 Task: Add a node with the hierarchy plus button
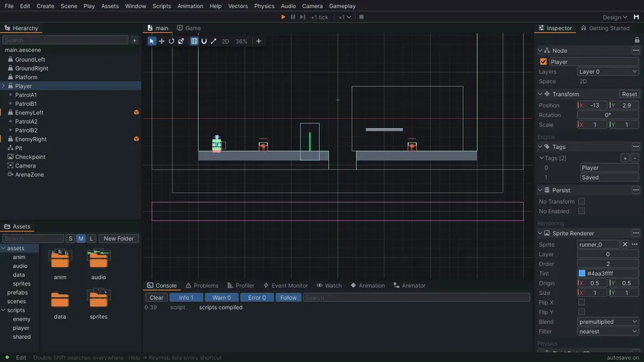pyautogui.click(x=134, y=40)
